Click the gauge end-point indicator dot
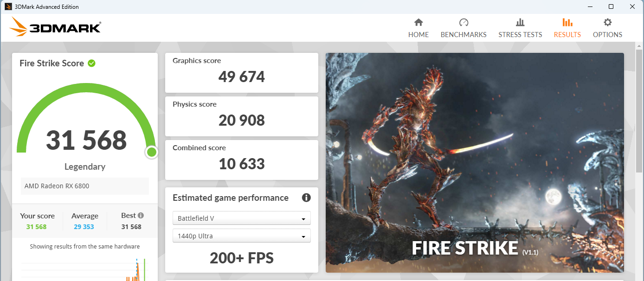Screen dimensions: 644x281 [x=151, y=152]
